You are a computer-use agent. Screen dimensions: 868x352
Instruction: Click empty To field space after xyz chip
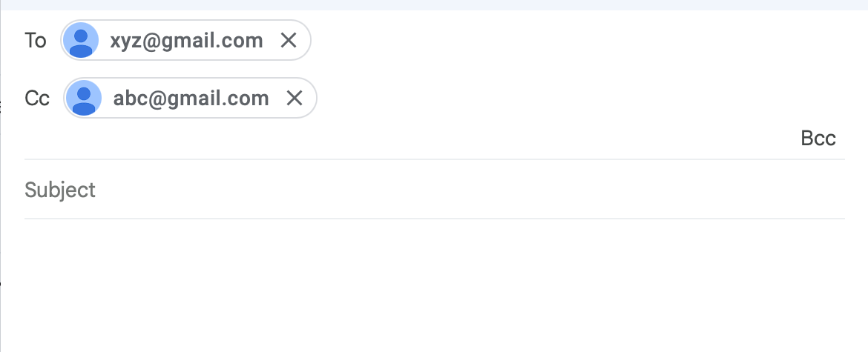pyautogui.click(x=519, y=40)
